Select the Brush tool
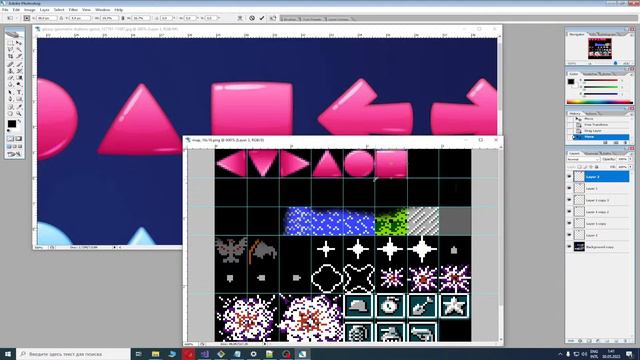This screenshot has height=360, width=640. pos(19,64)
